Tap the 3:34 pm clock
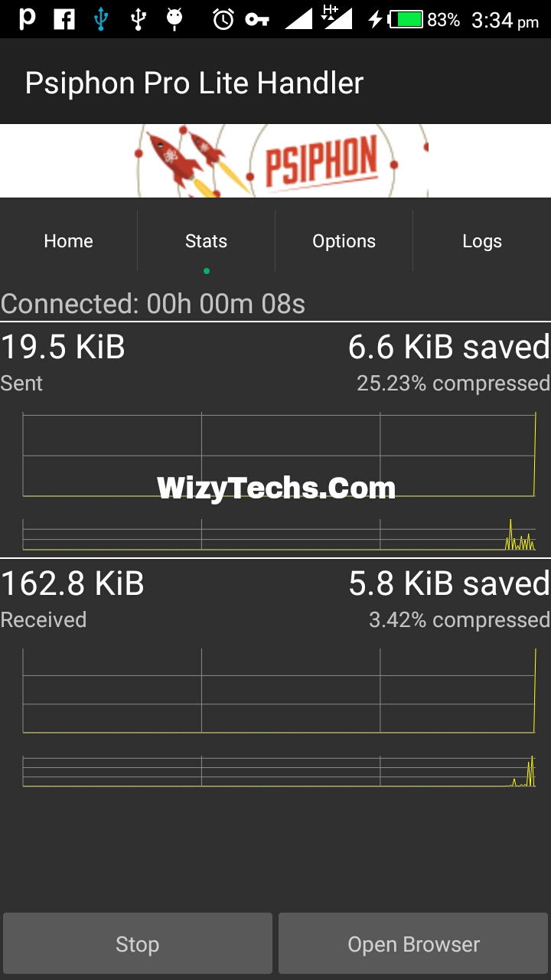The width and height of the screenshot is (551, 980). click(505, 21)
